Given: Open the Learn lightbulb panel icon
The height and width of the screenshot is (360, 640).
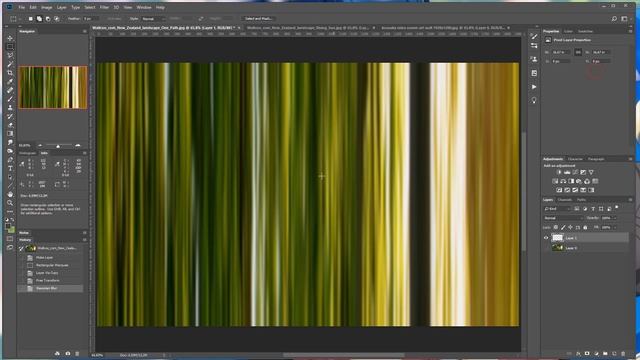Looking at the screenshot, I should coord(534,100).
